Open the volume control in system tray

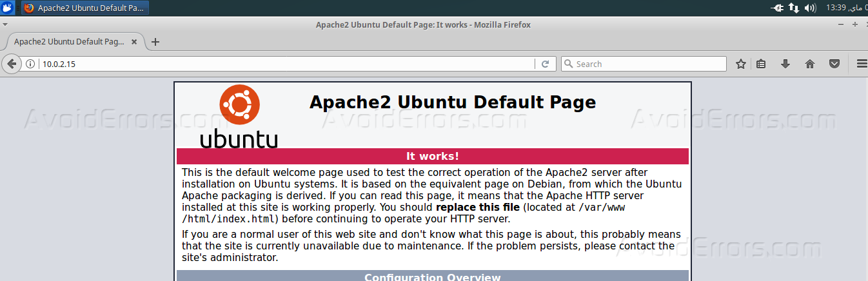coord(811,8)
